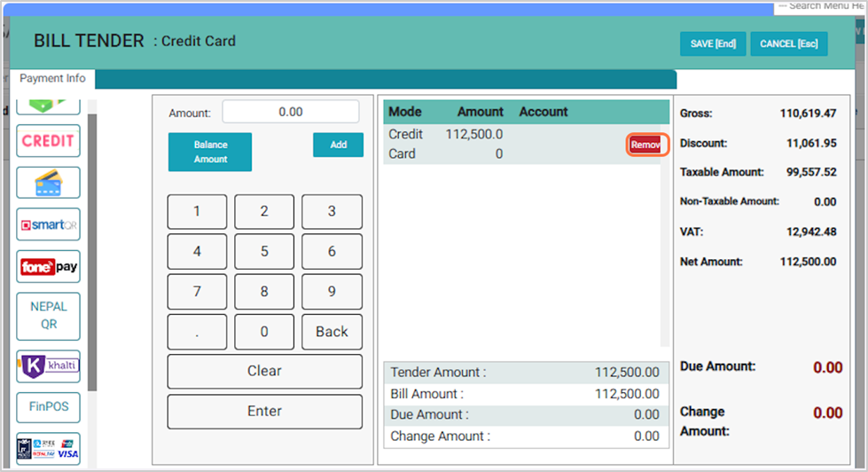Select the CREDIT payment mode
Viewport: 868px width, 472px height.
point(48,140)
